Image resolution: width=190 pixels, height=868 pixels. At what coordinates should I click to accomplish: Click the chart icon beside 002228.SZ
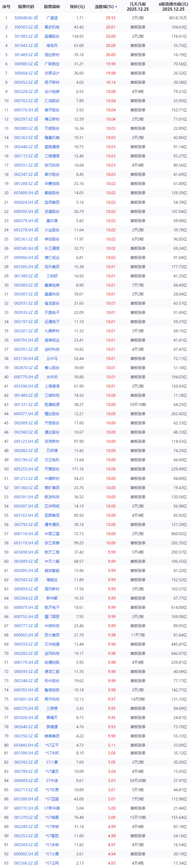tap(36, 91)
